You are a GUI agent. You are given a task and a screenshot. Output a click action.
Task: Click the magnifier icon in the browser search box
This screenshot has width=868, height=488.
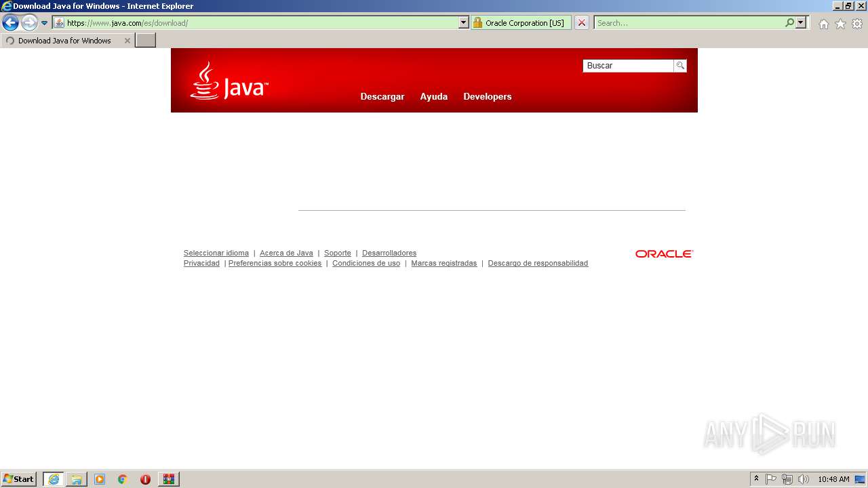790,23
